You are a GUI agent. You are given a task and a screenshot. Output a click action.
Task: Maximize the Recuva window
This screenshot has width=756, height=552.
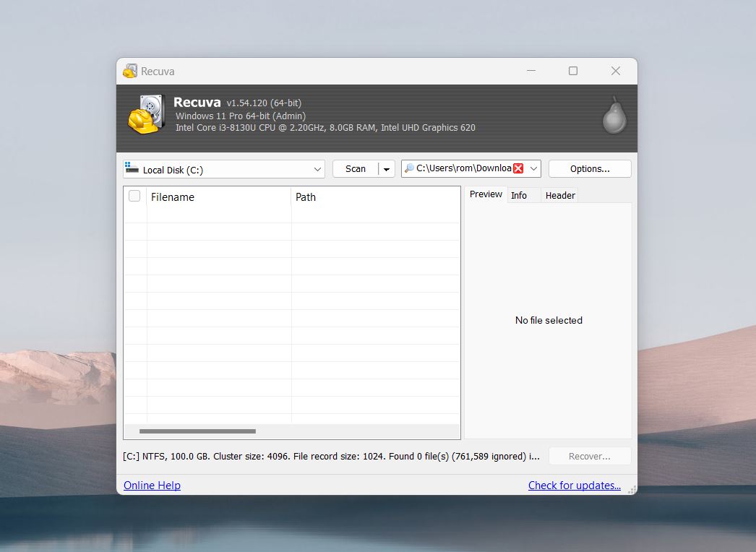click(573, 71)
